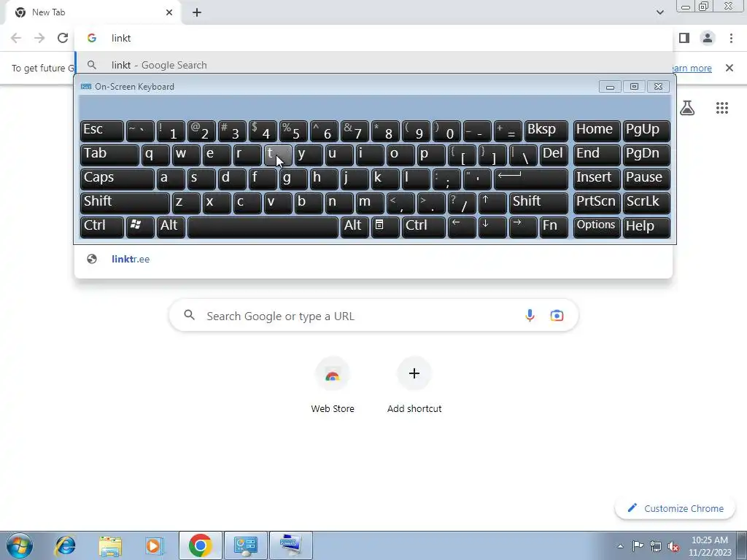Click the spacebar on keyboard

tap(263, 226)
